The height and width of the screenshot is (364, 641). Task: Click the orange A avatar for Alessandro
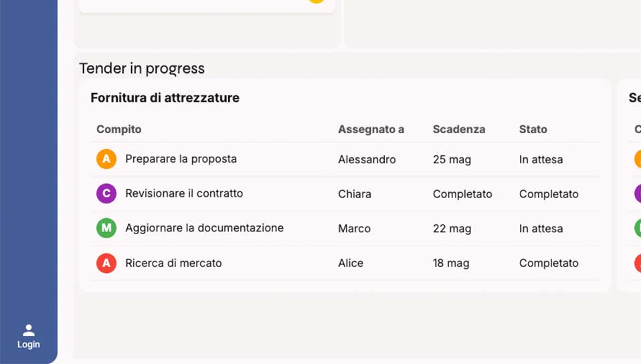click(x=106, y=159)
